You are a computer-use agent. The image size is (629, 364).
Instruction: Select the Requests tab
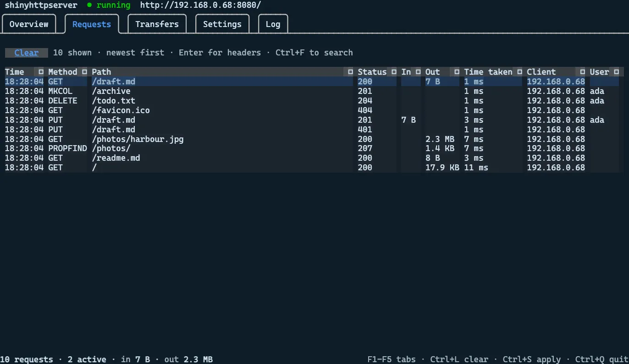92,24
